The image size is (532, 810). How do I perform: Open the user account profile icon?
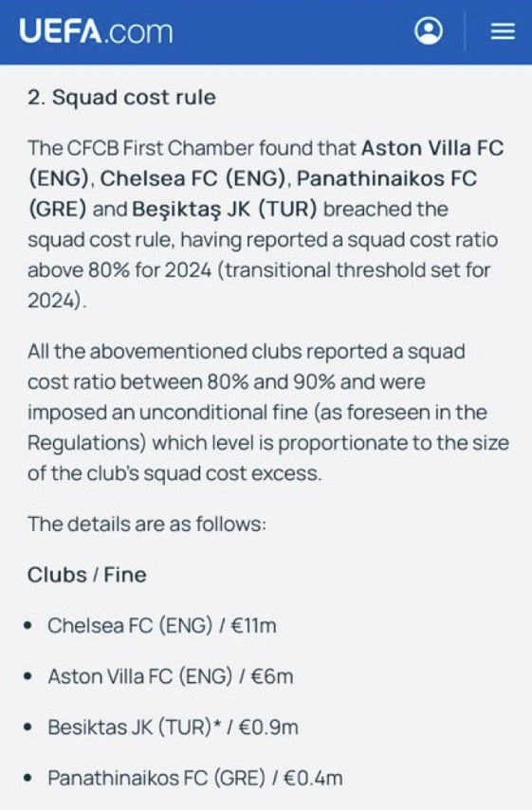pyautogui.click(x=429, y=31)
